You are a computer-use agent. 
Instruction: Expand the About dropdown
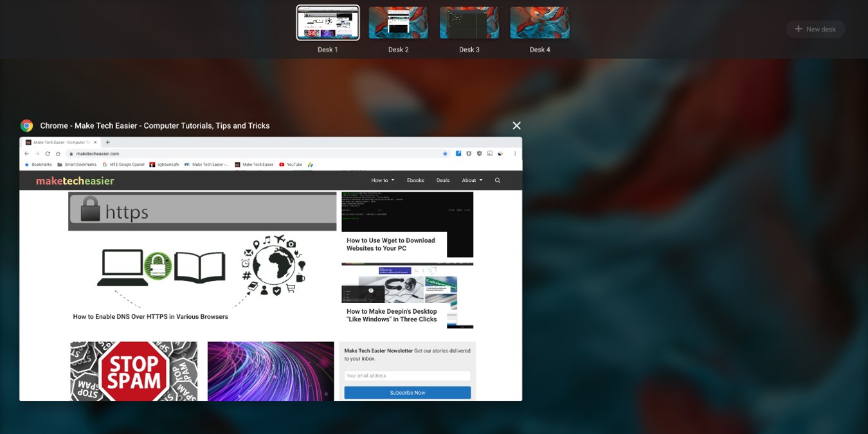pos(471,180)
